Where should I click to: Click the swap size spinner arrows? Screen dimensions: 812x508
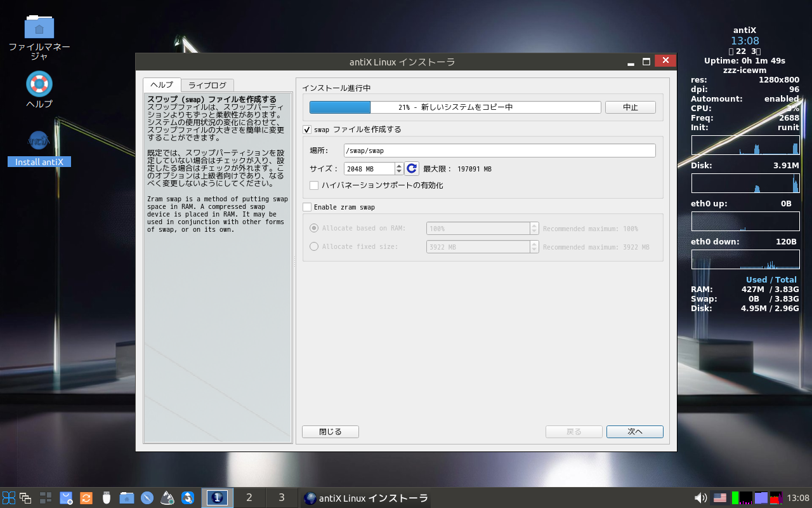tap(399, 168)
